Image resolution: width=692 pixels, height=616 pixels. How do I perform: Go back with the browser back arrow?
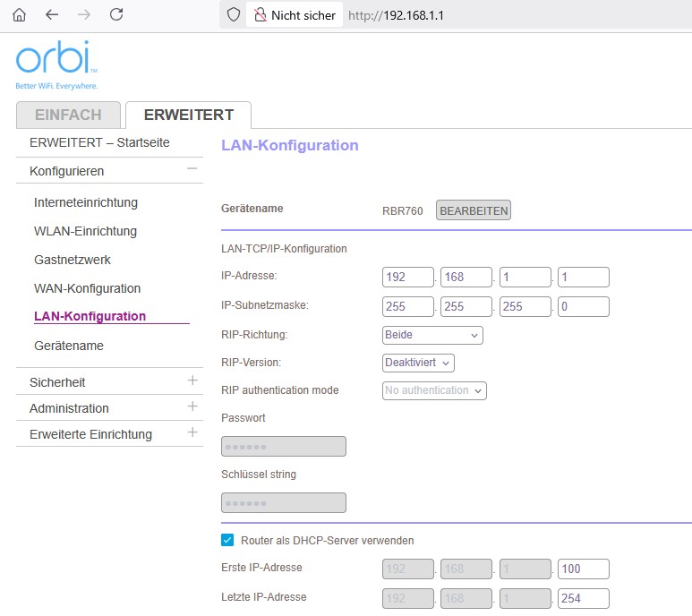tap(52, 15)
